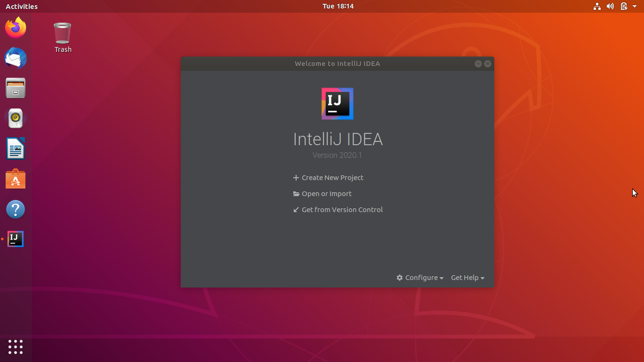
Task: Expand the Configure dropdown
Action: tap(420, 278)
